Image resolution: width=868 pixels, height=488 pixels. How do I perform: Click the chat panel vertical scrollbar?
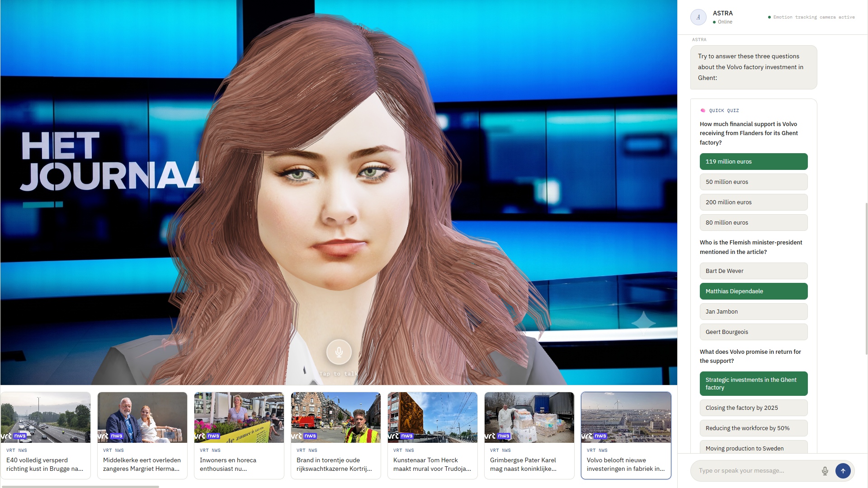tap(866, 279)
